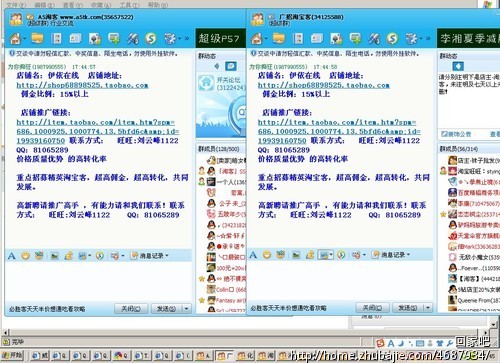Click the photo album icon in A5淘客 toolbar
Screen dimensions: 500x363
tap(95, 39)
